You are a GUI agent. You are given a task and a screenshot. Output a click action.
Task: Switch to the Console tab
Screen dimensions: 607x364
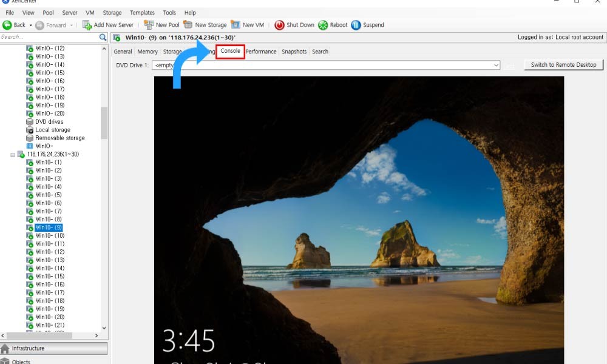click(230, 51)
